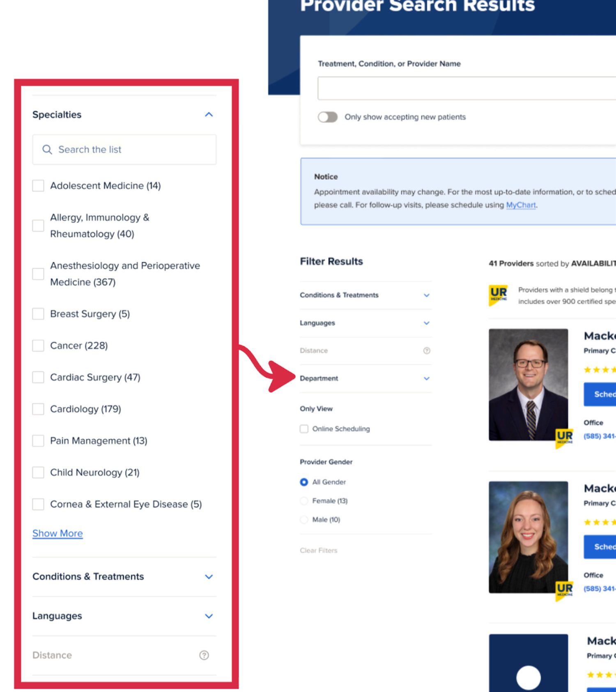Viewport: 616px width, 692px height.
Task: Select the All Gender radio button
Action: pyautogui.click(x=304, y=482)
